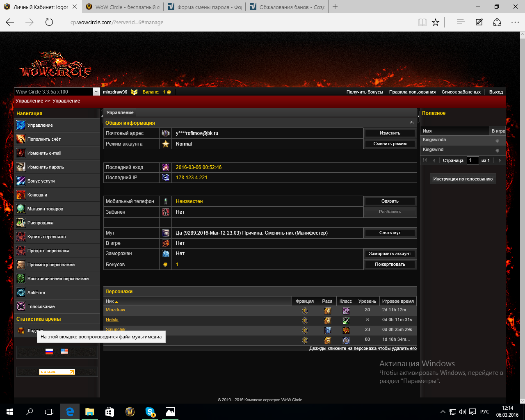525x420 pixels.
Task: Select the Russian flag language icon
Action: [x=49, y=352]
